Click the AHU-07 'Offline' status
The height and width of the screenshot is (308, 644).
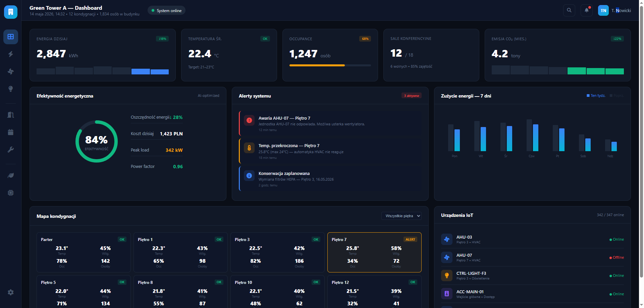pyautogui.click(x=616, y=257)
